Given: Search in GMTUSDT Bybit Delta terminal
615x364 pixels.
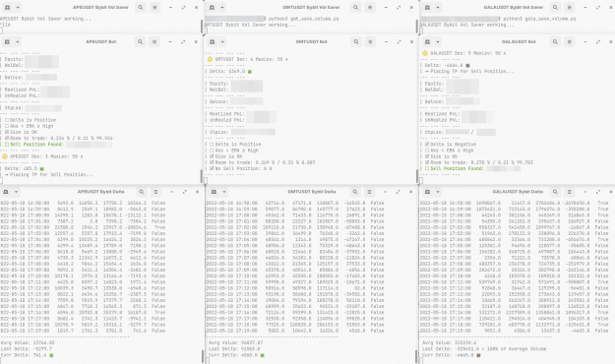Looking at the screenshot, I should (x=355, y=192).
